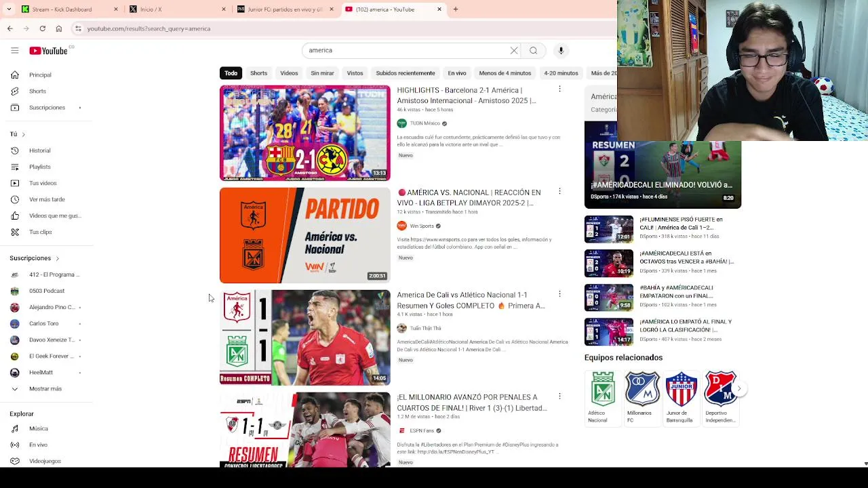The height and width of the screenshot is (488, 868).
Task: Clear the search box with X icon
Action: click(514, 50)
